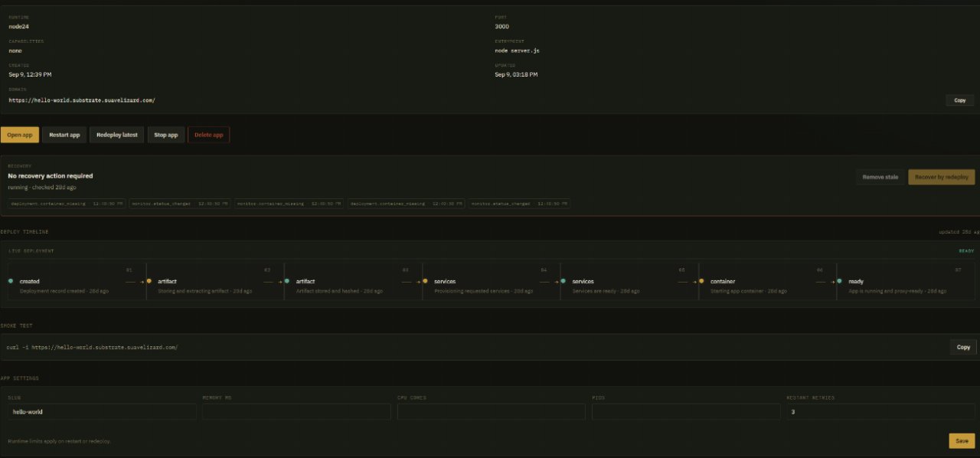The width and height of the screenshot is (980, 458).
Task: Click the entrypoint value node server.js
Action: [x=517, y=51]
